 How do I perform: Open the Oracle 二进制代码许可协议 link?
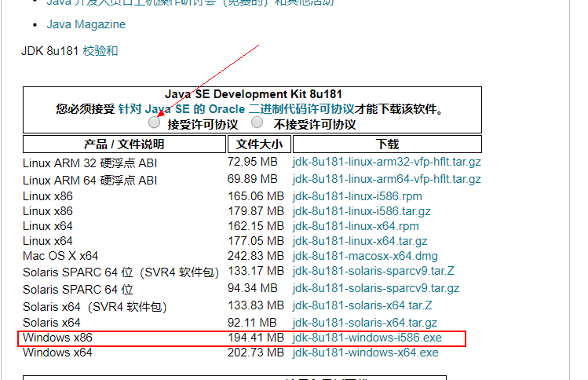236,109
